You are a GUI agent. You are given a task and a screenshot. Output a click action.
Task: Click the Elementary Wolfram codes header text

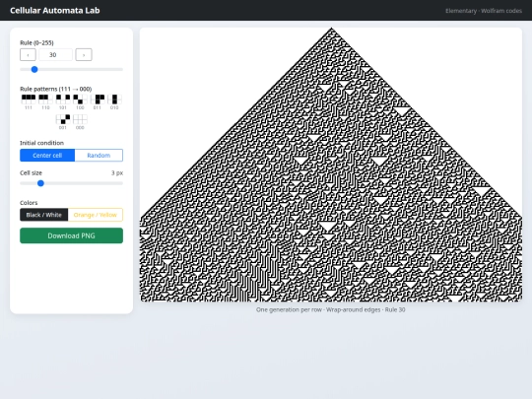pos(484,11)
